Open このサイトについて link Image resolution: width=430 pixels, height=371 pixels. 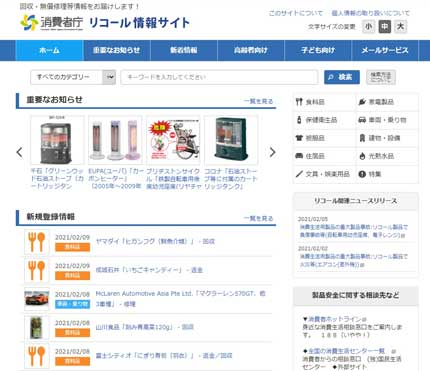pyautogui.click(x=296, y=13)
